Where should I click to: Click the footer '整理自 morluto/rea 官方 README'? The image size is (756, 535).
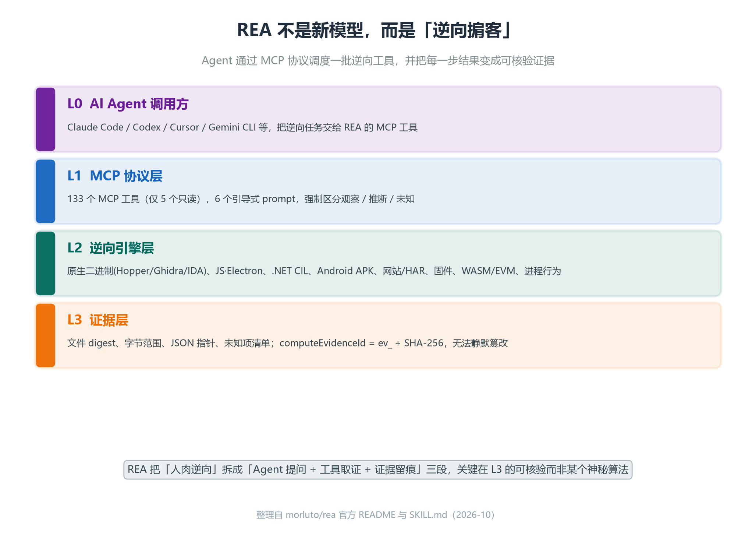(x=376, y=515)
